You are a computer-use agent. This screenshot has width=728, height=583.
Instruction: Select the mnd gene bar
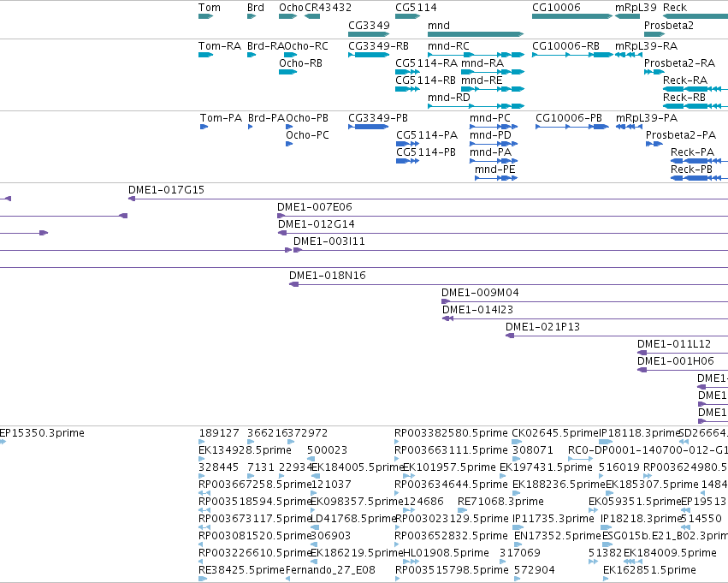tap(476, 34)
